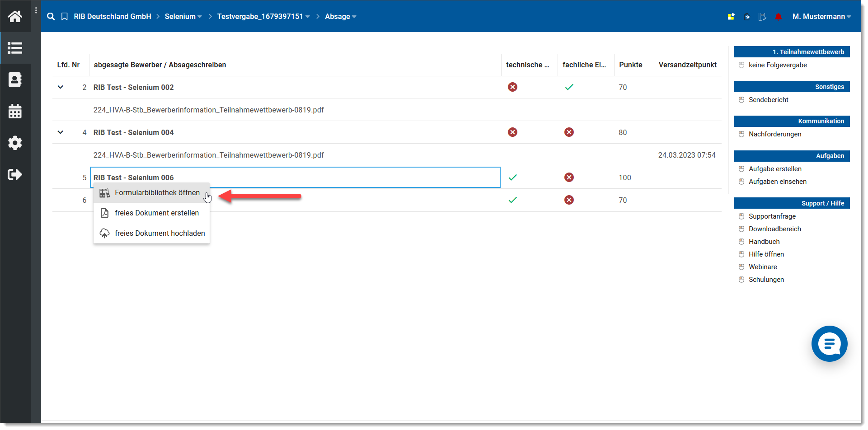Expand the Absage breadcrumb dropdown
Image resolution: width=868 pixels, height=430 pixels.
[x=340, y=17]
